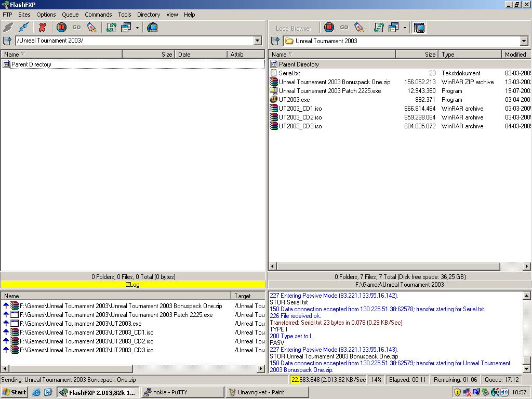Click log pane scrollbar up arrow
The height and width of the screenshot is (399, 532).
pyautogui.click(x=527, y=296)
